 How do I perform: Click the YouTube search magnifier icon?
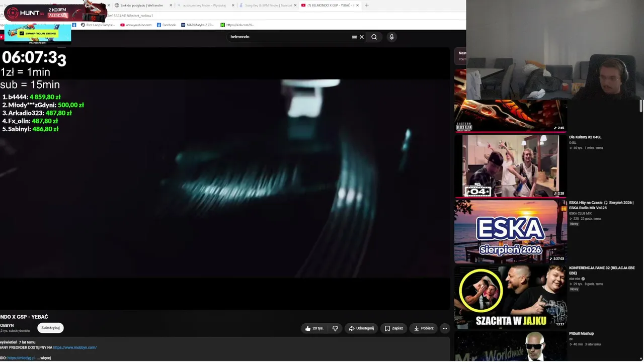pos(374,37)
